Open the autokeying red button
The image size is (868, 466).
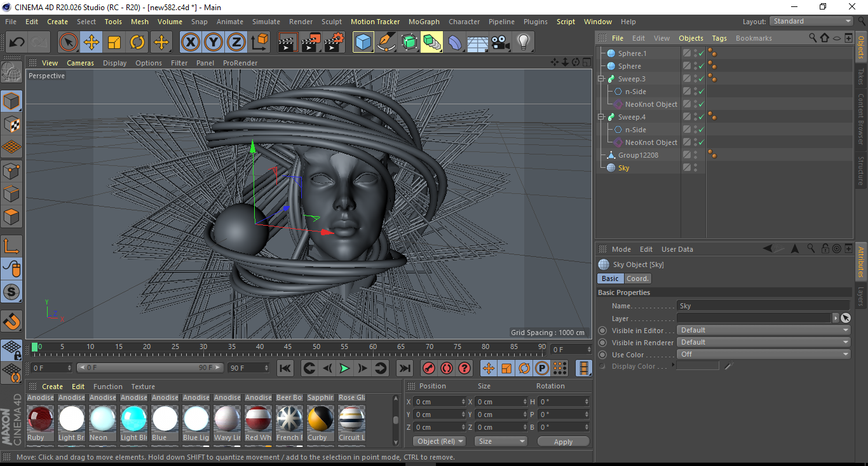click(x=447, y=368)
